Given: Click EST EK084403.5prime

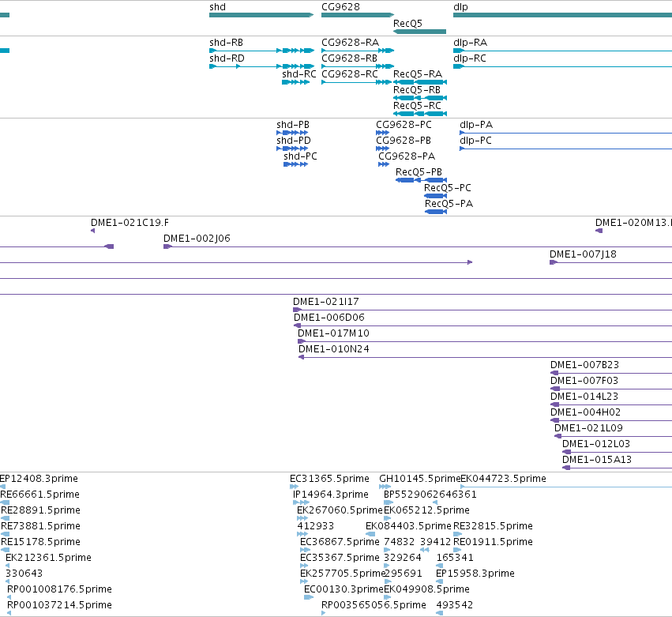Looking at the screenshot, I should click(370, 534).
